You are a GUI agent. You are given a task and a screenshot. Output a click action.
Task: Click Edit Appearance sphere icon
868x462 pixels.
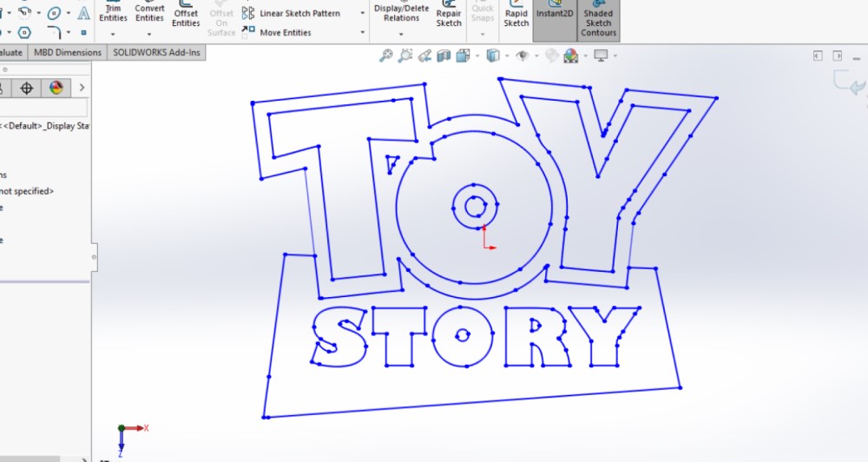[552, 56]
